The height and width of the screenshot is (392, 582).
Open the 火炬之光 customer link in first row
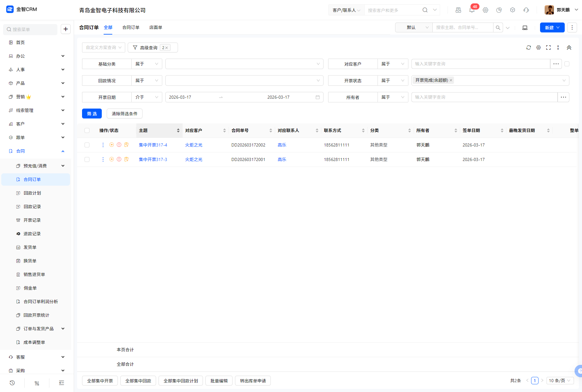194,145
